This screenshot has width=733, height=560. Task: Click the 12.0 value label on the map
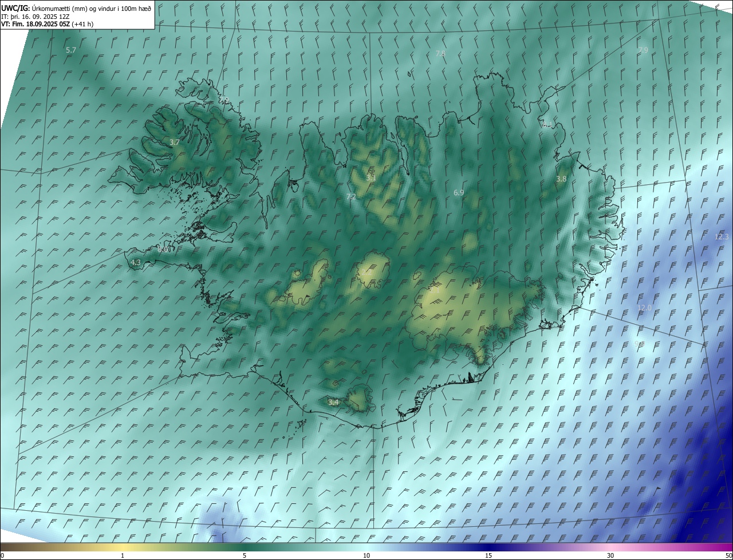(x=644, y=308)
